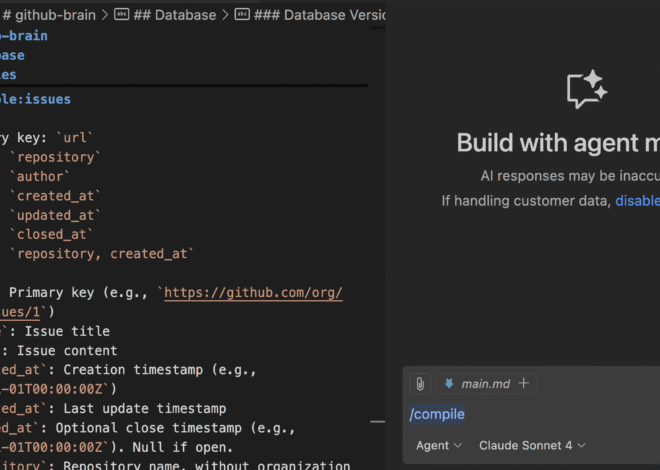
Task: Click the symbol icon before ## Database
Action: tap(121, 15)
